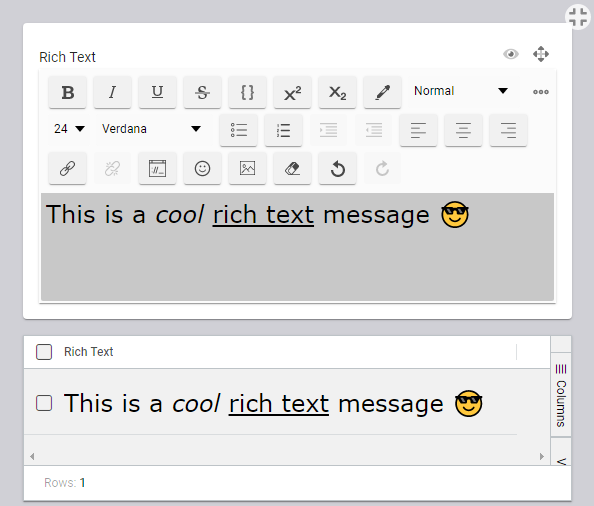
Task: Insert an image
Action: pos(247,168)
